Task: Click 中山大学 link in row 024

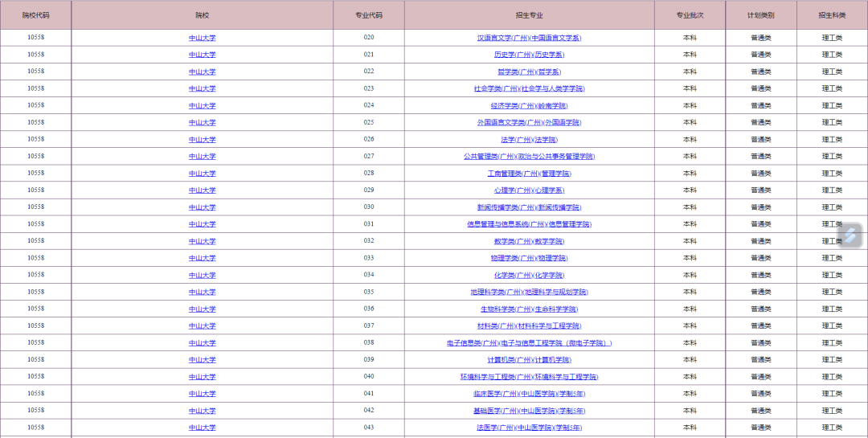Action: click(x=202, y=106)
